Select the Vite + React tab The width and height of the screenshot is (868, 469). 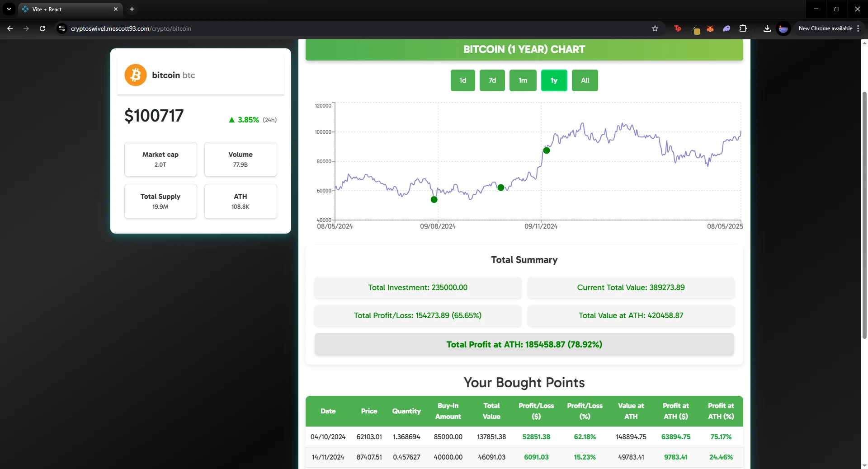click(70, 9)
